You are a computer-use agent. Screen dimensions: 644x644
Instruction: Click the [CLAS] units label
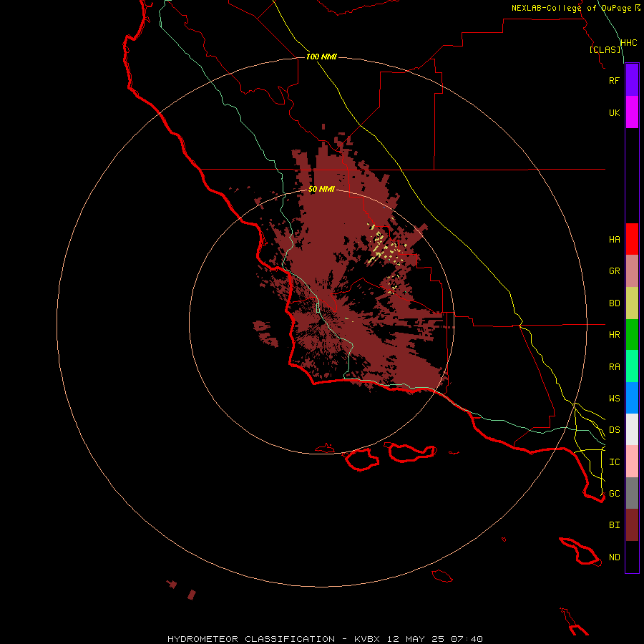[605, 49]
